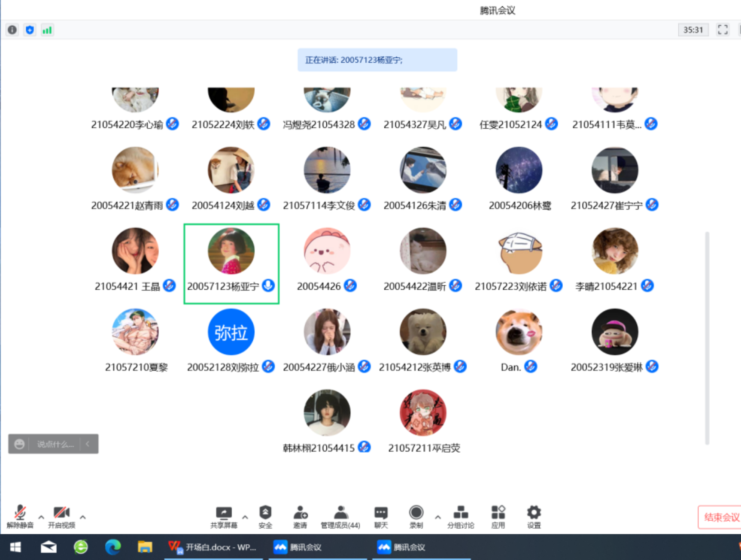Open the Apps (应用) icon
Viewport: 741px width, 560px height.
(498, 516)
